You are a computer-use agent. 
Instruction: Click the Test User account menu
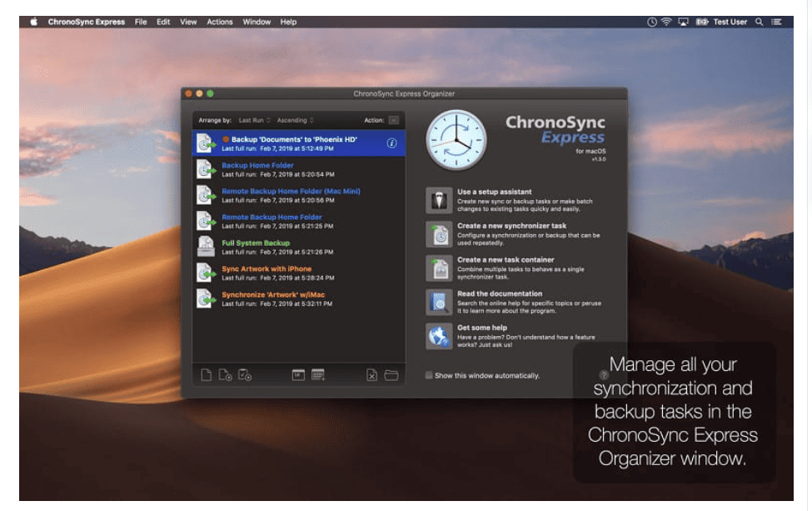730,22
